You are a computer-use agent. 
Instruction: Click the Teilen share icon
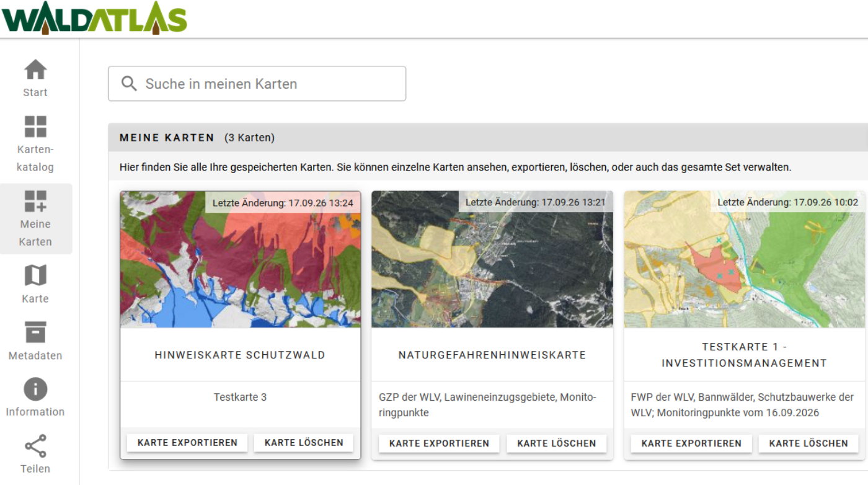tap(35, 446)
